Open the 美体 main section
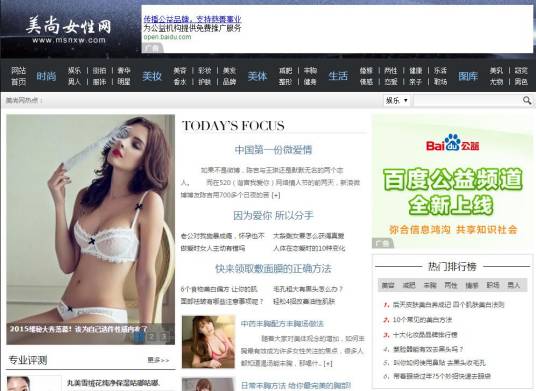 257,76
